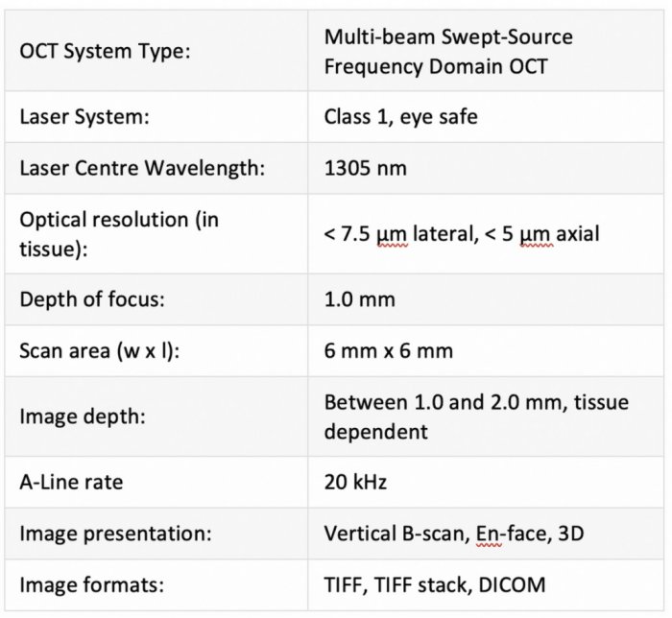The width and height of the screenshot is (672, 618).
Task: Click the "Depth of focus:" label
Action: [x=92, y=298]
